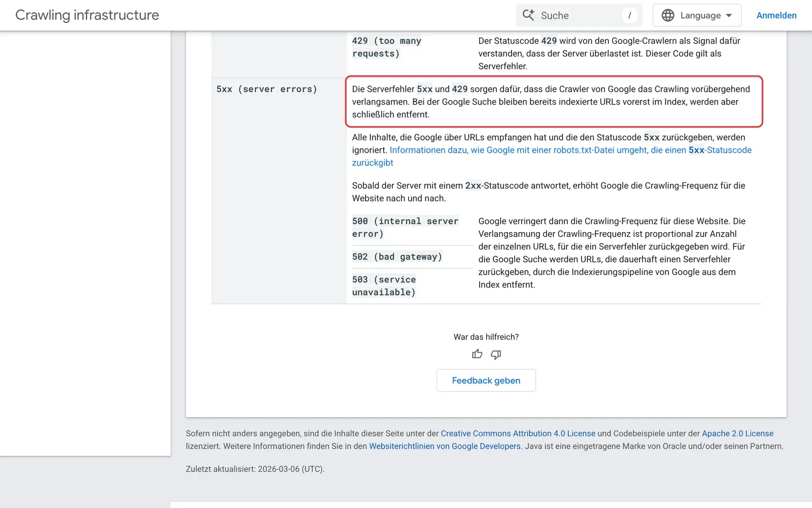The image size is (812, 508).
Task: Give a thumbs up rating
Action: [x=477, y=354]
